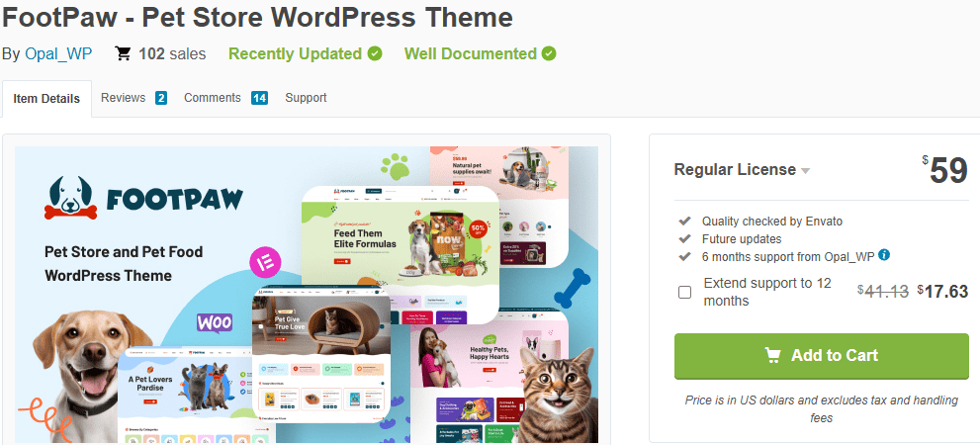Expand the Regular License dropdown

[x=742, y=170]
